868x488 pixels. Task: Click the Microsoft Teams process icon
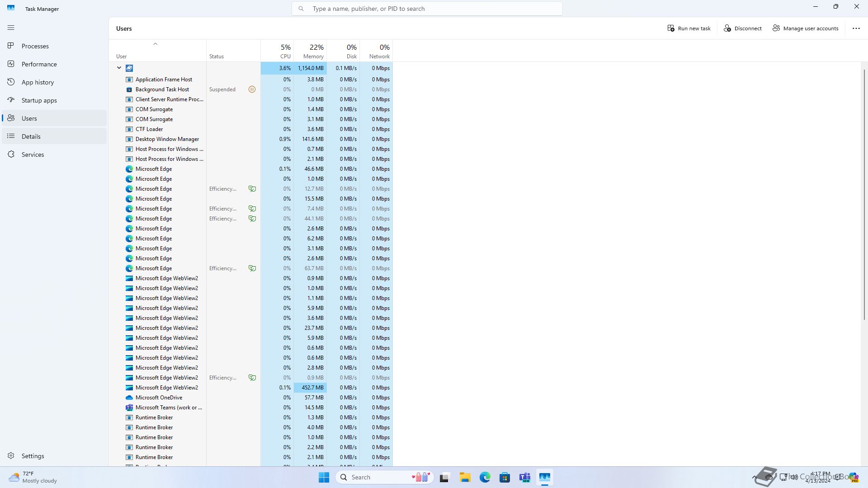click(129, 408)
